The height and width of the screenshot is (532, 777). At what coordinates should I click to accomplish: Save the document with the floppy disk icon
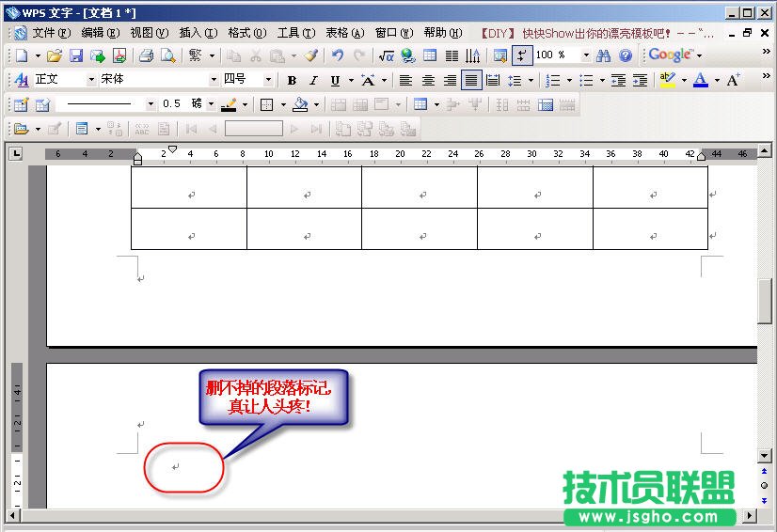pos(76,55)
